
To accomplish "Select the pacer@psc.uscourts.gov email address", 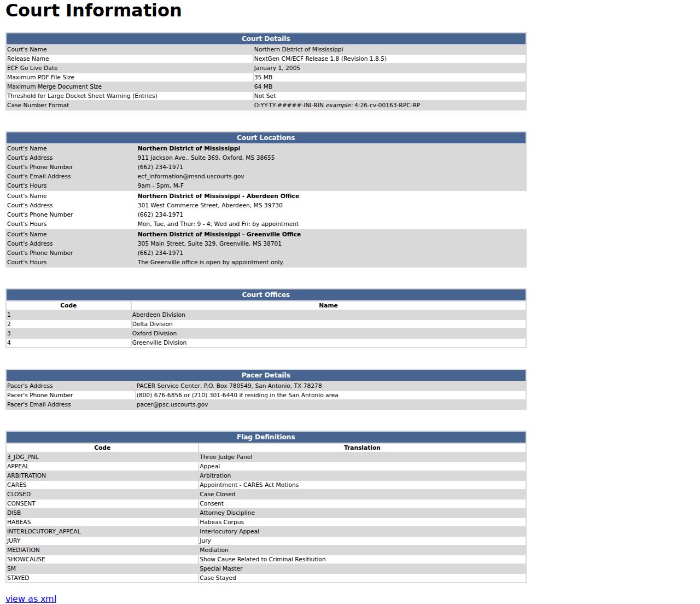I will click(172, 404).
